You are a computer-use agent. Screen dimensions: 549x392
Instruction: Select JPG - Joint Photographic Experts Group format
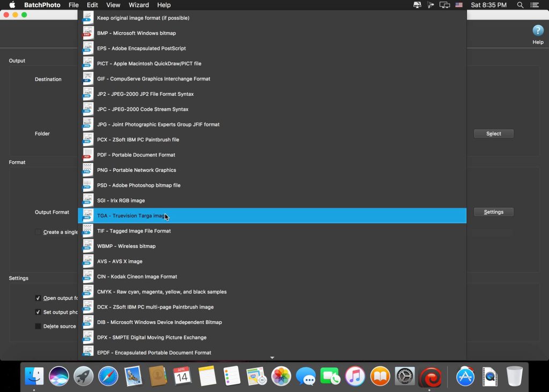coord(158,124)
